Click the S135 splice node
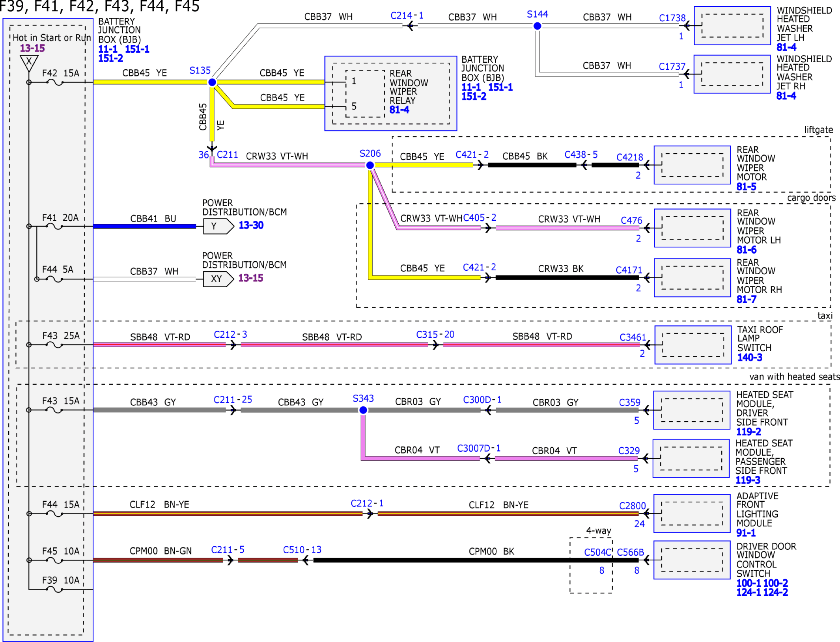This screenshot has height=642, width=840. pyautogui.click(x=212, y=82)
